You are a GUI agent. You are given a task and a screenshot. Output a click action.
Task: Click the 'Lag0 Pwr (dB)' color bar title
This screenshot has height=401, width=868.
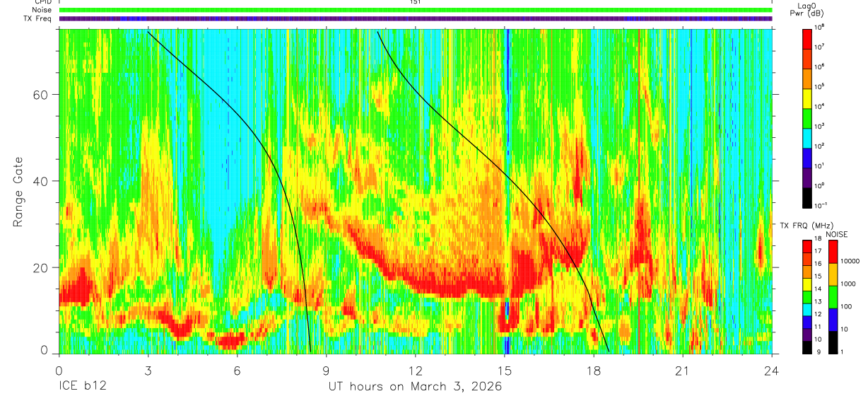pos(807,10)
